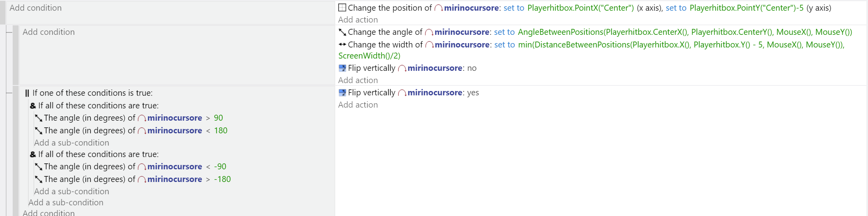Click 'Add action' below Flip vertically: no
The width and height of the screenshot is (868, 216).
(x=358, y=80)
